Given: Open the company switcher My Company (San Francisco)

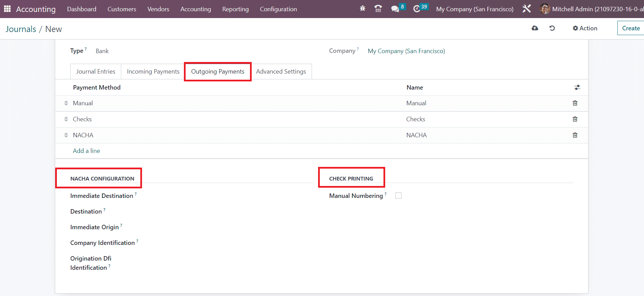Looking at the screenshot, I should [x=474, y=9].
